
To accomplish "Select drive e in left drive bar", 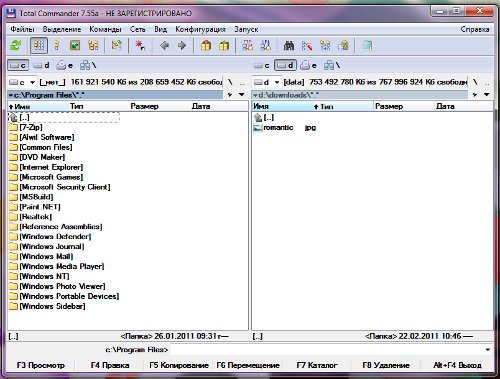I will [65, 65].
